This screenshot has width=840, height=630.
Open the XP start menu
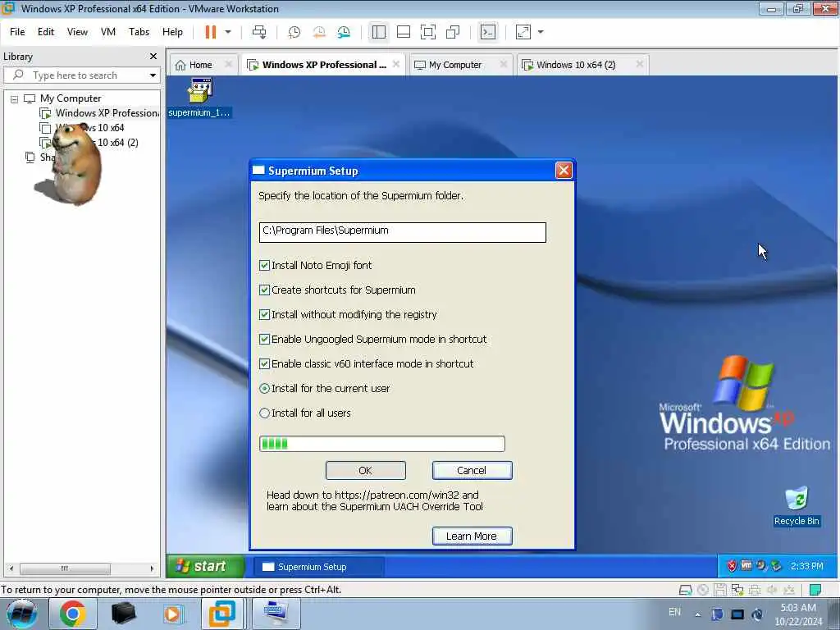pos(205,566)
